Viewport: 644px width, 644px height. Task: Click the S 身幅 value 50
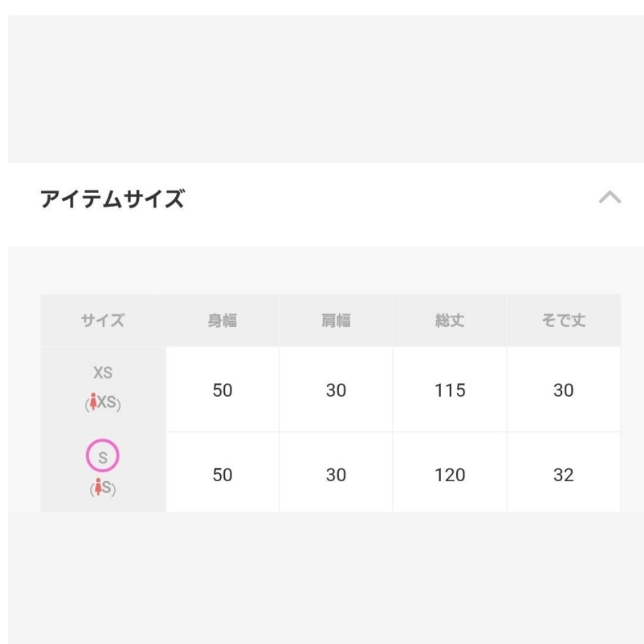[222, 475]
